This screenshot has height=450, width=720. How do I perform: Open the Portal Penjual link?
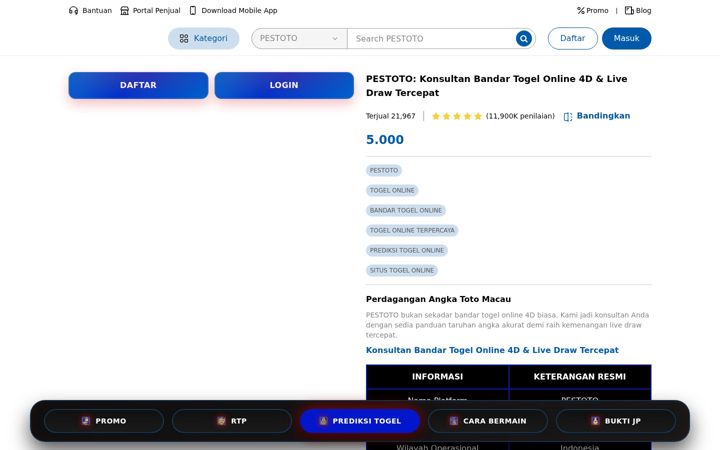(150, 11)
